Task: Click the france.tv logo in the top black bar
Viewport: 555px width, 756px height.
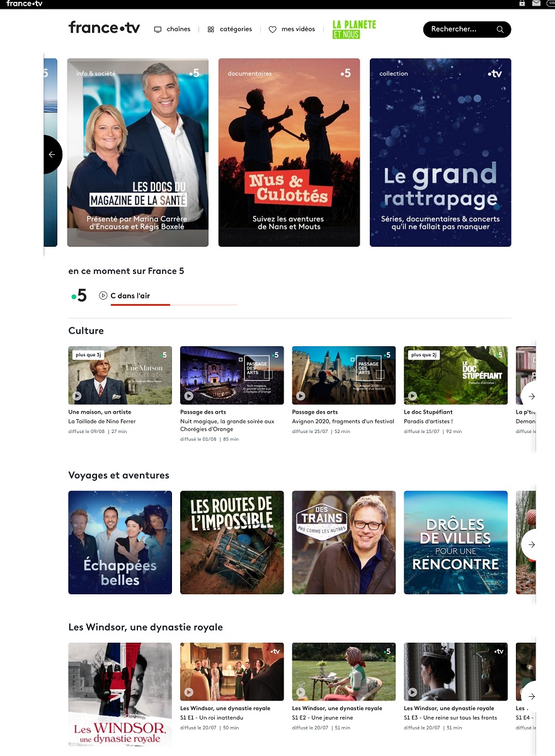Action: [x=25, y=4]
